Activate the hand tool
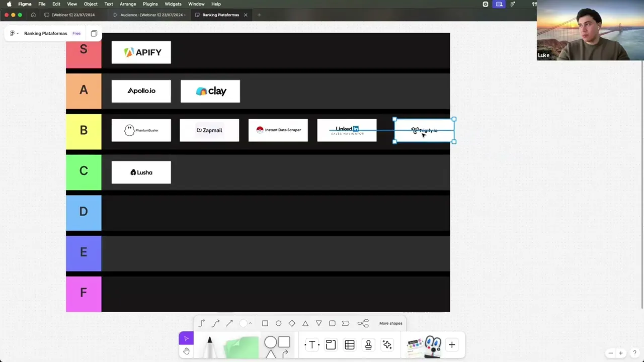The image size is (644, 362). [x=186, y=351]
